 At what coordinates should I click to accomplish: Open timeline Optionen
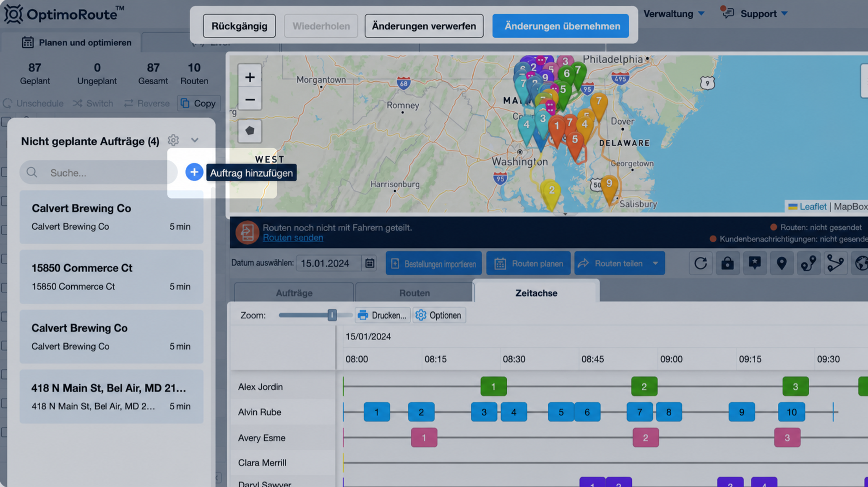click(x=439, y=315)
